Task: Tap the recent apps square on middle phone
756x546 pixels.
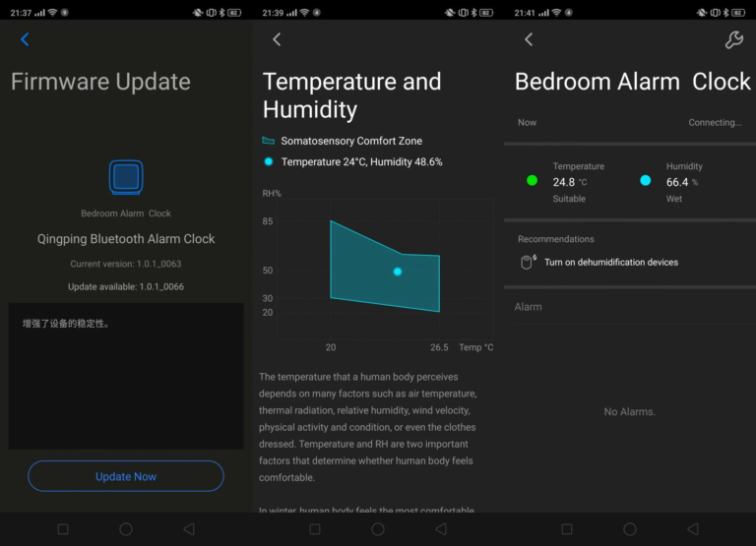Action: tap(315, 529)
